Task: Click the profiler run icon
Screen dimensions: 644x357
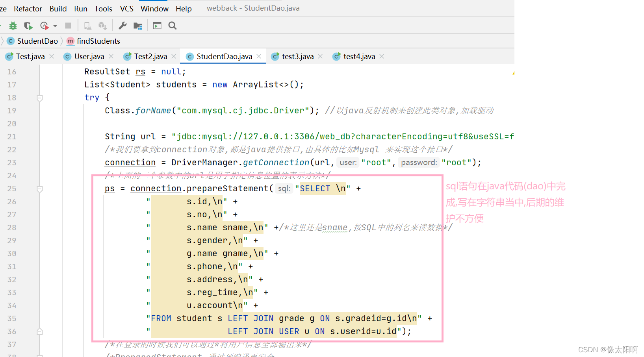Action: [44, 26]
